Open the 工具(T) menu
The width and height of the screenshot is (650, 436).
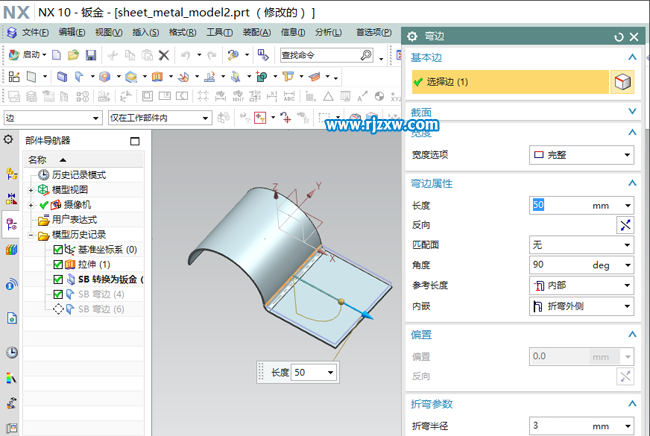point(219,32)
